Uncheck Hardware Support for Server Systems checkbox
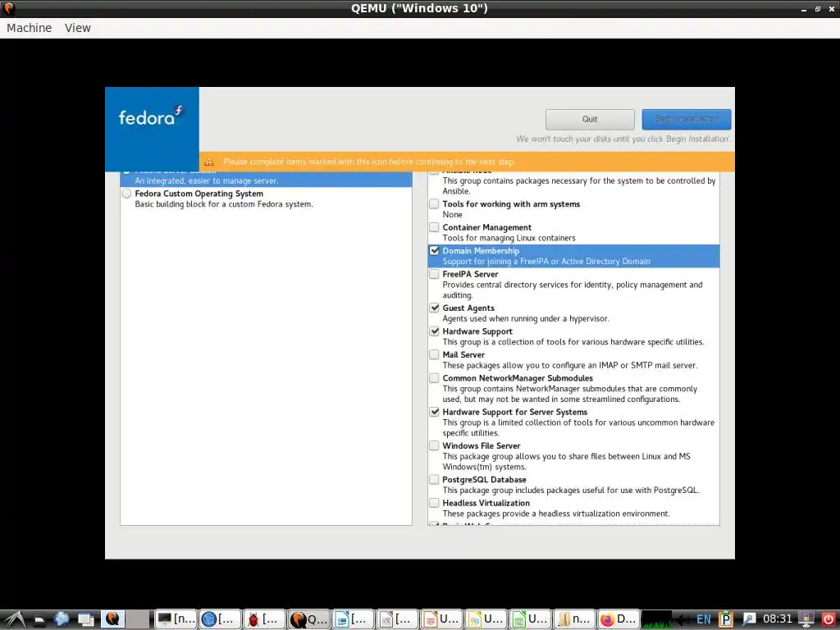This screenshot has width=840, height=630. pyautogui.click(x=434, y=412)
